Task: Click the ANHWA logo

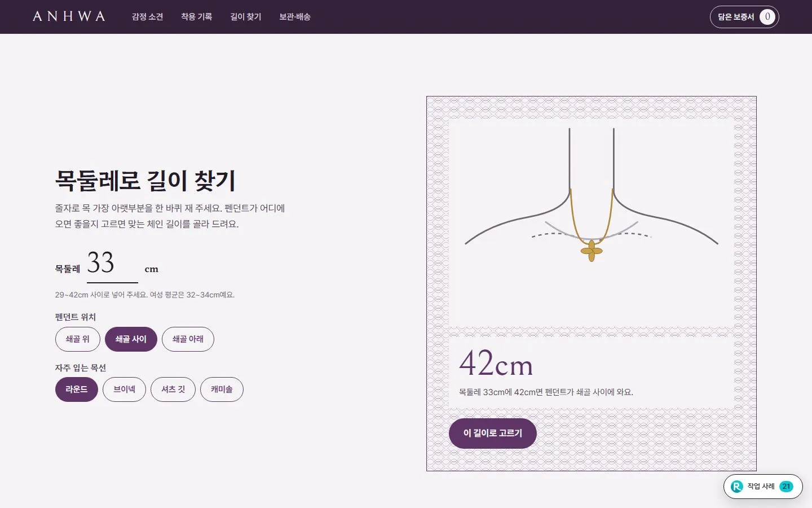Action: (x=69, y=16)
